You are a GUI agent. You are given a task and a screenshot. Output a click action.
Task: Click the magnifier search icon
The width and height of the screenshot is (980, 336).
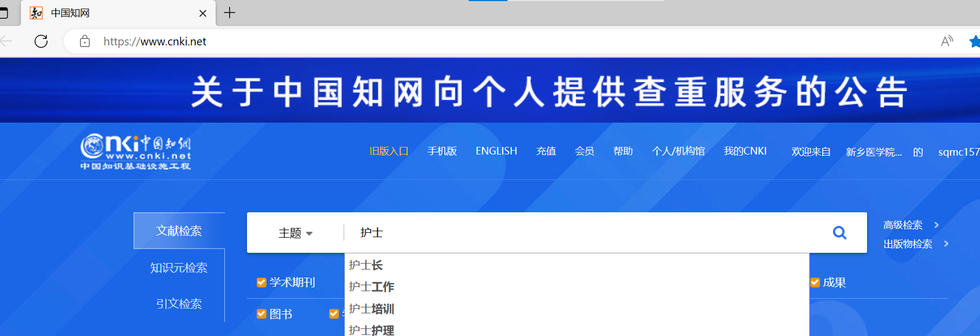coord(839,233)
